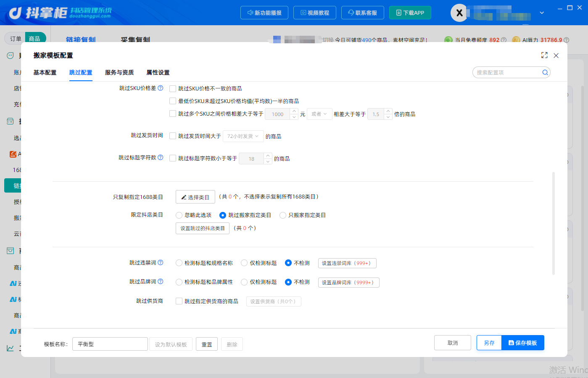Click the user avatar icon
The width and height of the screenshot is (588, 378).
(x=459, y=13)
